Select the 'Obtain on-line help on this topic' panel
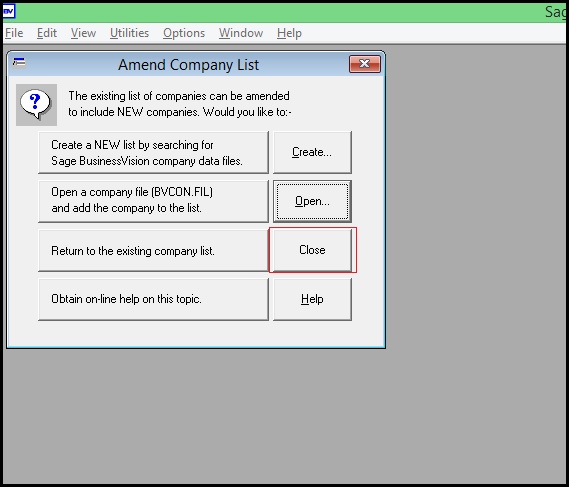569x487 pixels. click(153, 299)
